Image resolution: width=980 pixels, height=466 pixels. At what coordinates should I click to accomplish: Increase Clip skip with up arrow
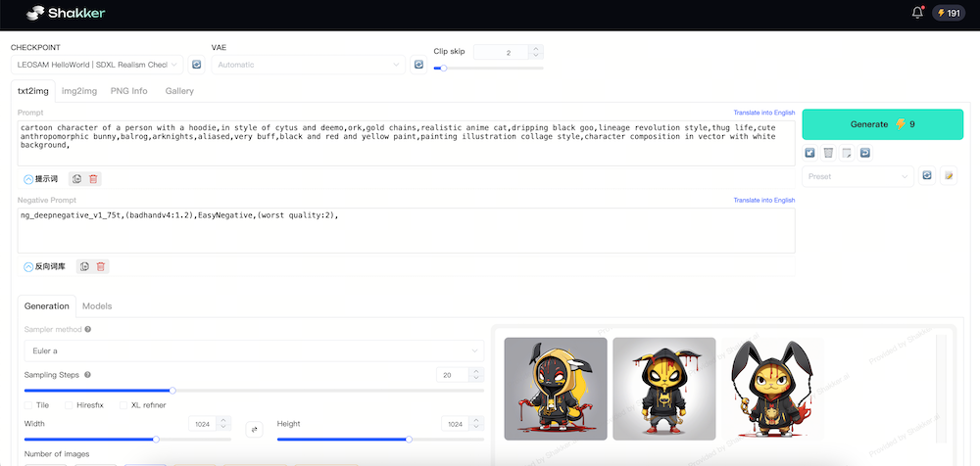pos(536,49)
